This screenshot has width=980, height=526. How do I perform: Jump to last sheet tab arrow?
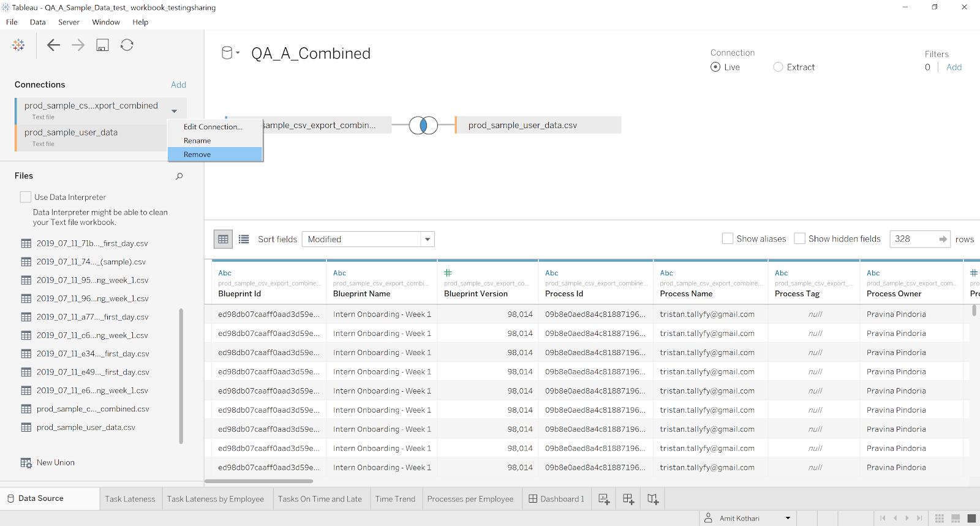[x=919, y=518]
